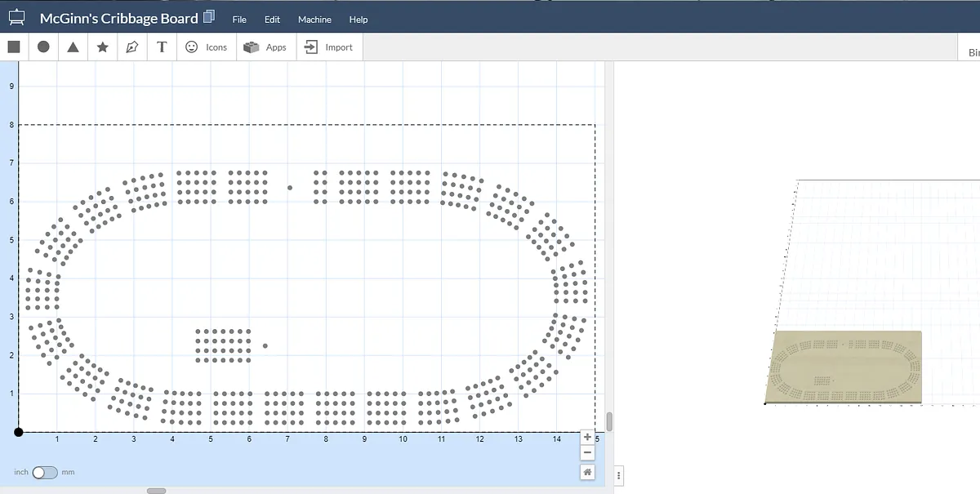This screenshot has height=494, width=980.
Task: Open the Edit menu
Action: [x=272, y=20]
